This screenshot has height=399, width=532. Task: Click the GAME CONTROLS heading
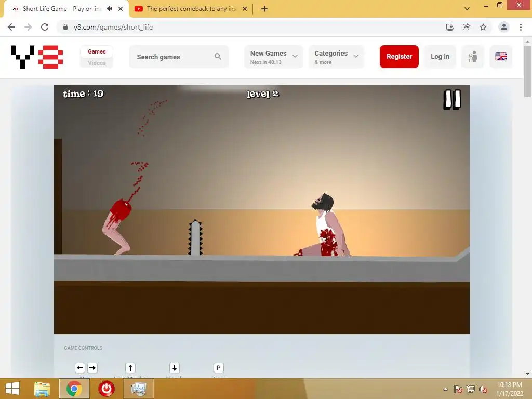point(83,348)
